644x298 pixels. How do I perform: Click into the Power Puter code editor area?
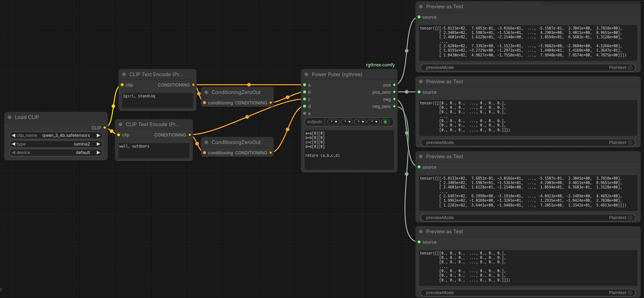pyautogui.click(x=349, y=150)
